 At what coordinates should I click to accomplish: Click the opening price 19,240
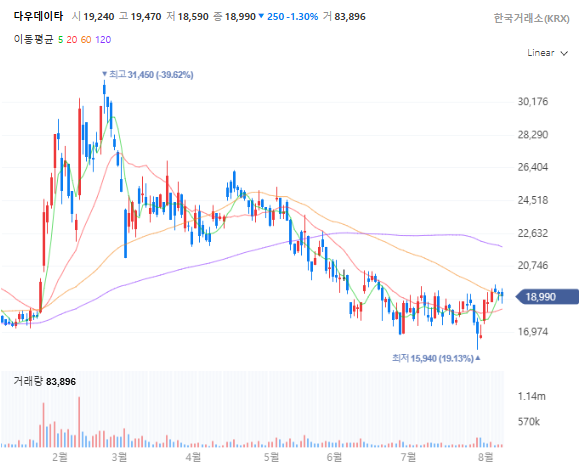pyautogui.click(x=99, y=17)
